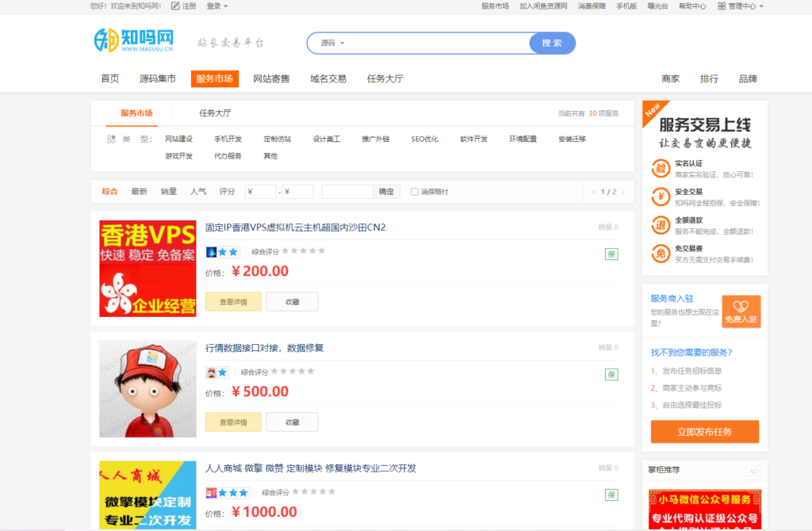This screenshot has width=812, height=531.
Task: Click the blue 搜索 button
Action: 552,43
